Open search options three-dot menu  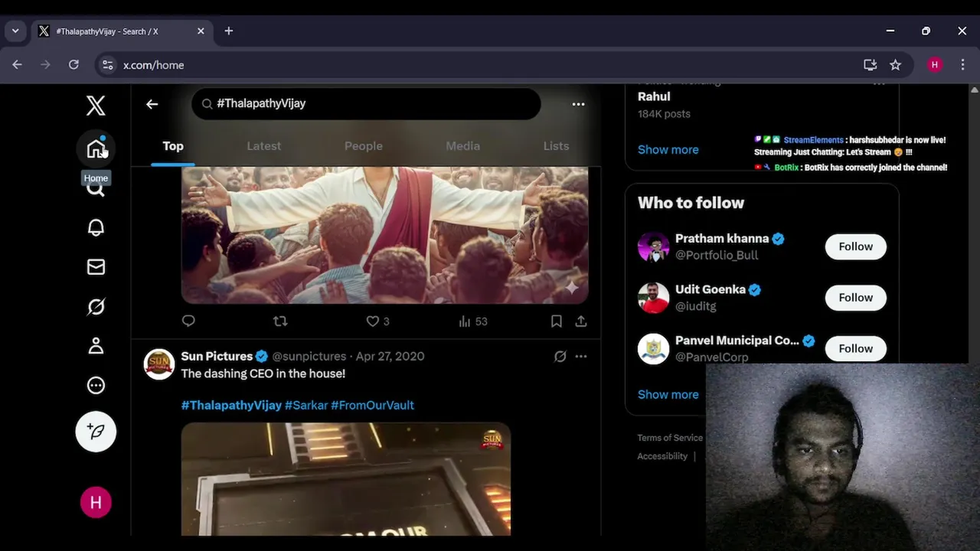(x=578, y=104)
